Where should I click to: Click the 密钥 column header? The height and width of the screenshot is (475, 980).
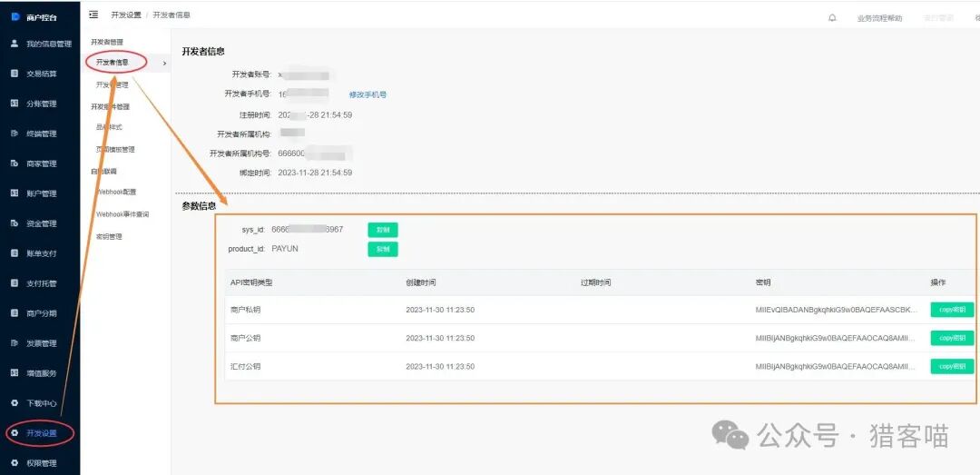[763, 282]
